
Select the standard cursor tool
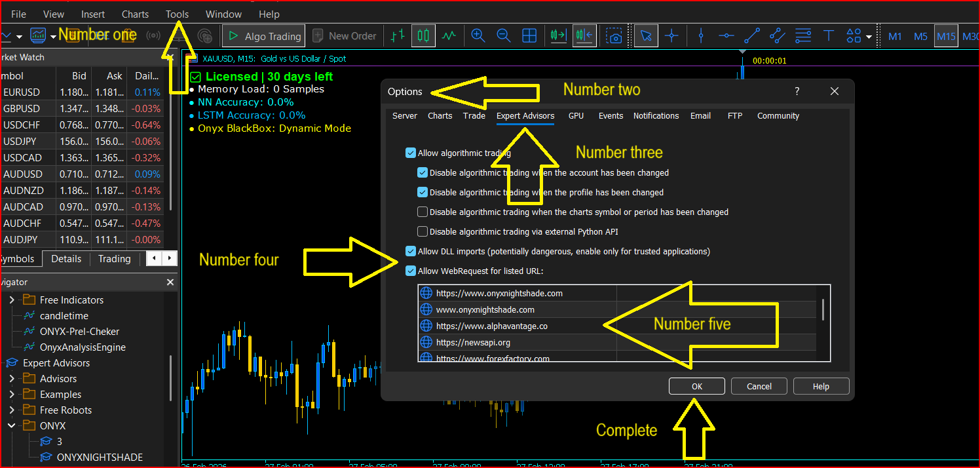tap(646, 36)
